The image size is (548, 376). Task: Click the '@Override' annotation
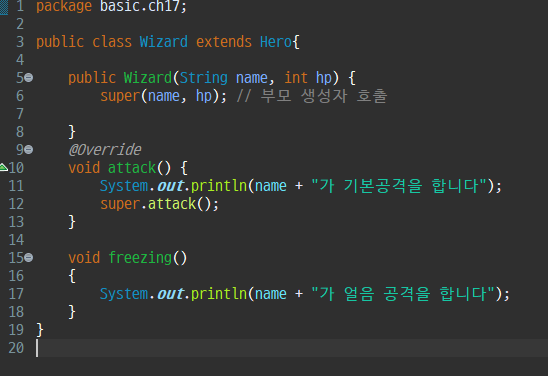[105, 150]
